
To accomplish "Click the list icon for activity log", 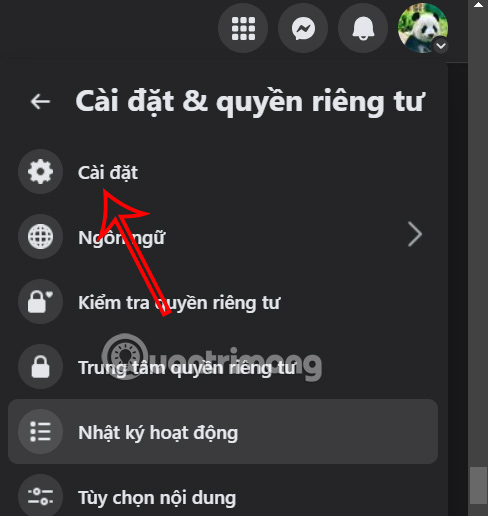I will coord(40,432).
